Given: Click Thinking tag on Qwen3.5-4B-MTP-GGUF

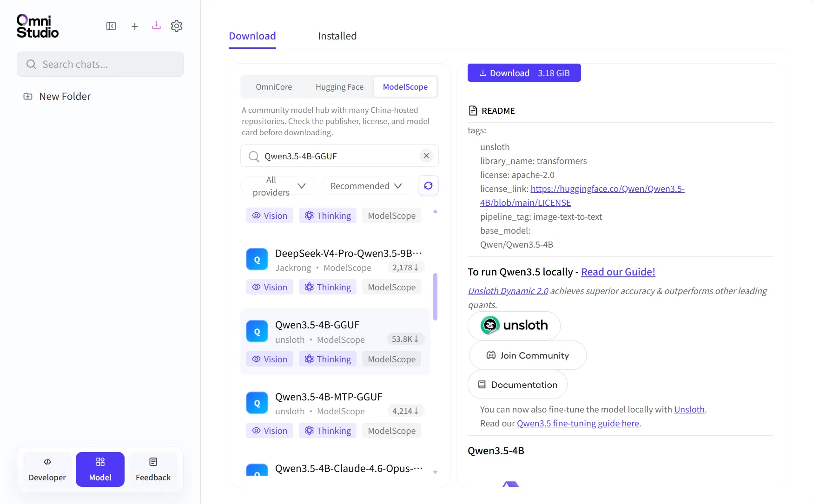Looking at the screenshot, I should pyautogui.click(x=328, y=431).
